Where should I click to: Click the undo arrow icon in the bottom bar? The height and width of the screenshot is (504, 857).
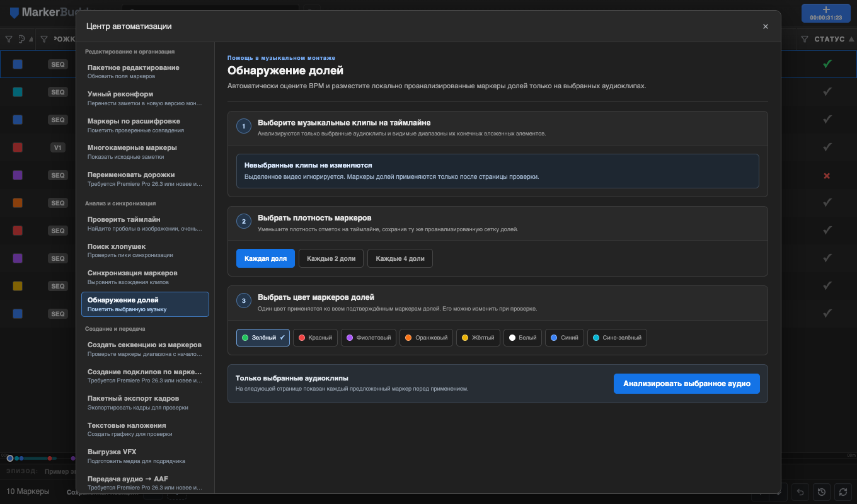point(800,491)
